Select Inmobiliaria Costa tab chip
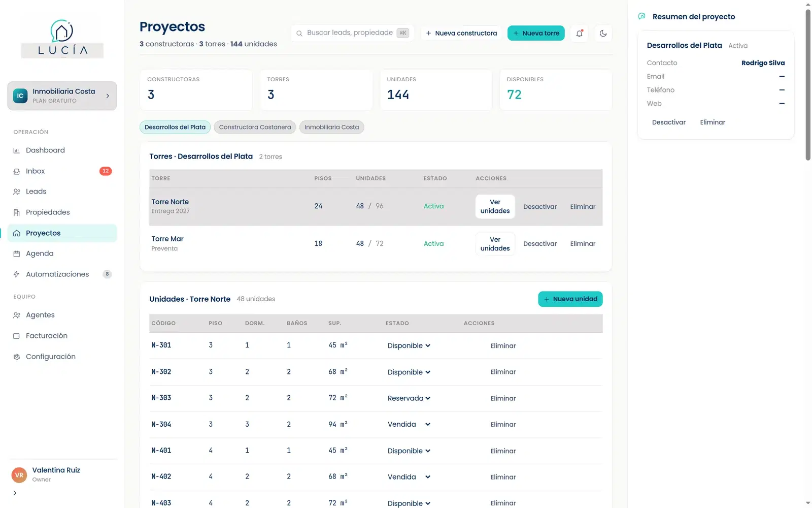812x508 pixels. tap(331, 127)
